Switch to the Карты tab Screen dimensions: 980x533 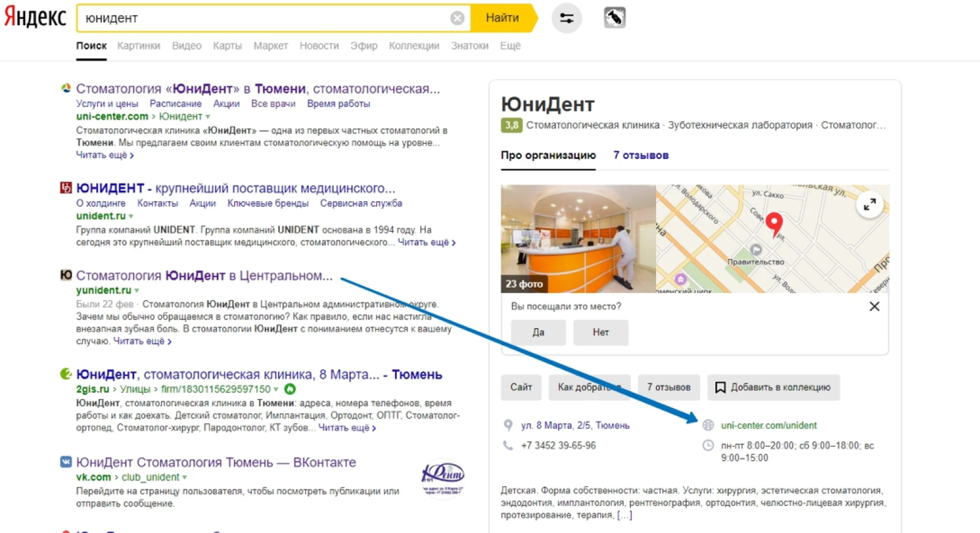(227, 46)
